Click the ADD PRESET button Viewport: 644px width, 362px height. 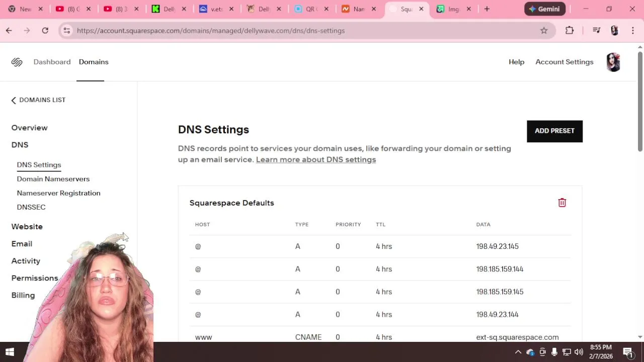[x=554, y=131]
